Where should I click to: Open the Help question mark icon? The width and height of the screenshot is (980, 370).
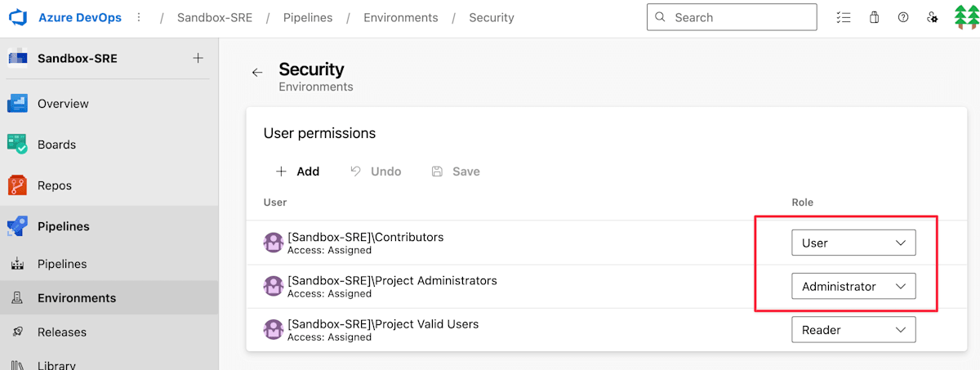click(903, 17)
